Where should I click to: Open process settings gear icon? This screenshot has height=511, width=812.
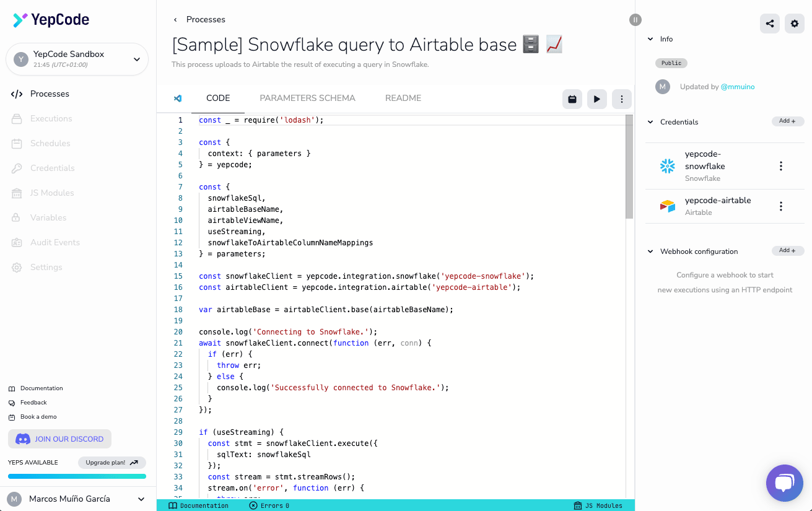click(795, 24)
